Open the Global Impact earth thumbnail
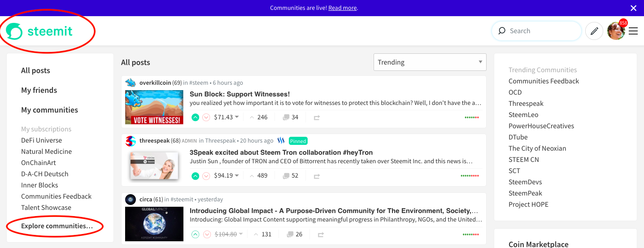The height and width of the screenshot is (248, 644). pyautogui.click(x=154, y=224)
